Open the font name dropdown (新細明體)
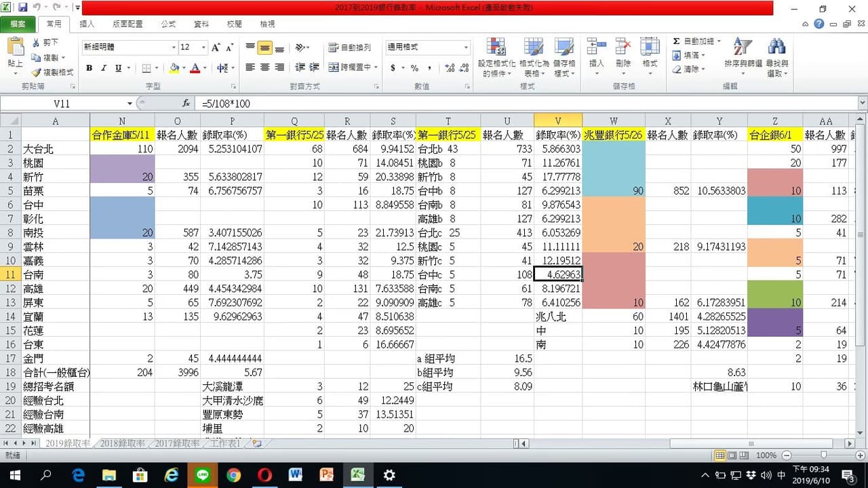Viewport: 868px width, 488px height. pyautogui.click(x=174, y=47)
